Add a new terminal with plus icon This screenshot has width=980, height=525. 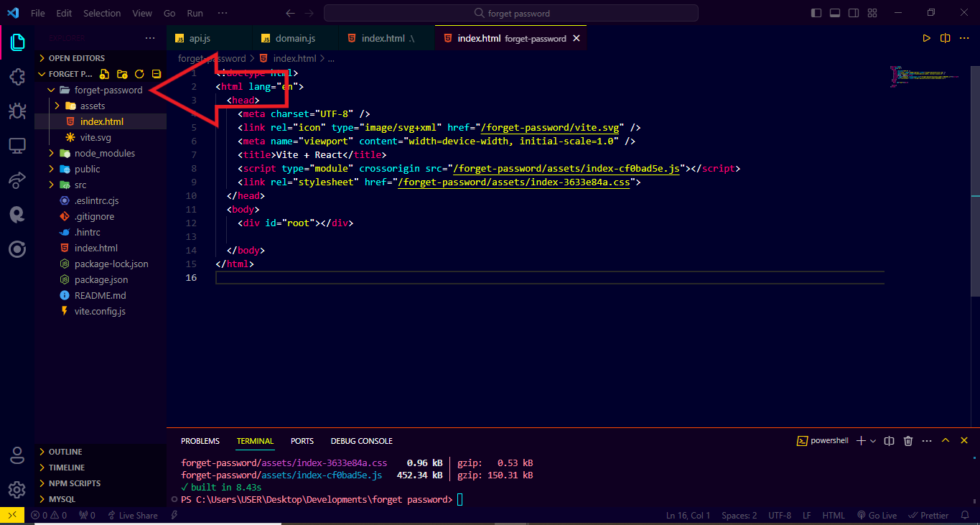[861, 441]
